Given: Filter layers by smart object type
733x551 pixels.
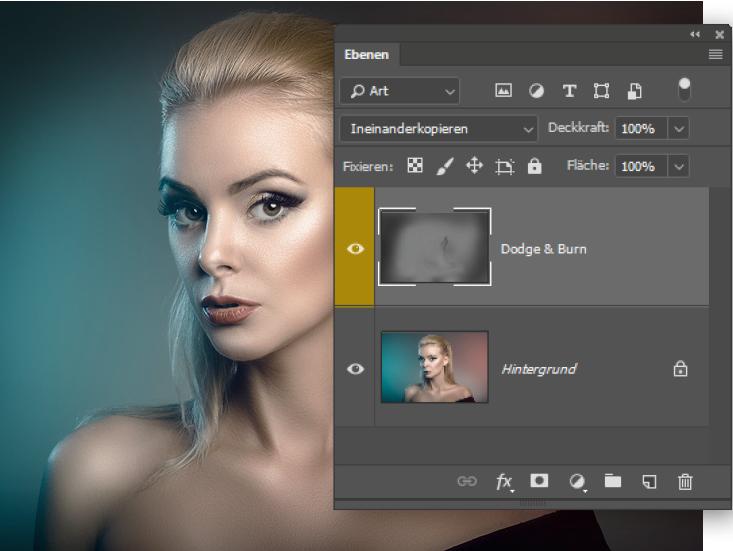Looking at the screenshot, I should click(634, 91).
